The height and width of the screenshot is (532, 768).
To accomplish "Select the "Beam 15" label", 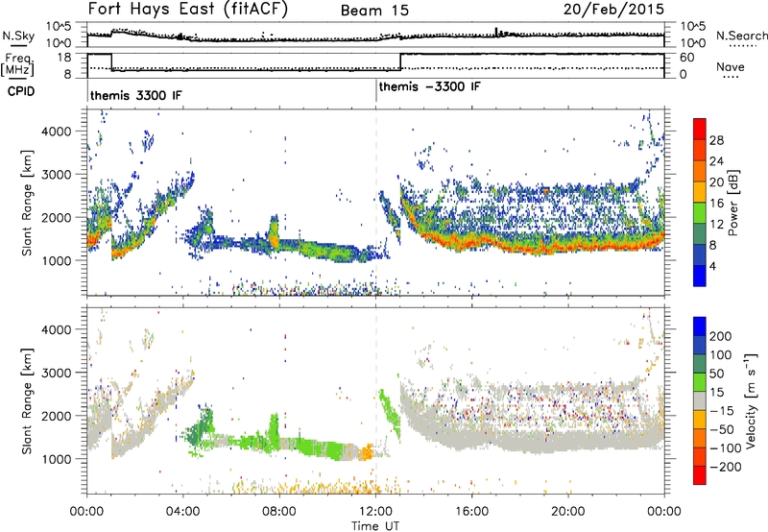I will pyautogui.click(x=374, y=11).
